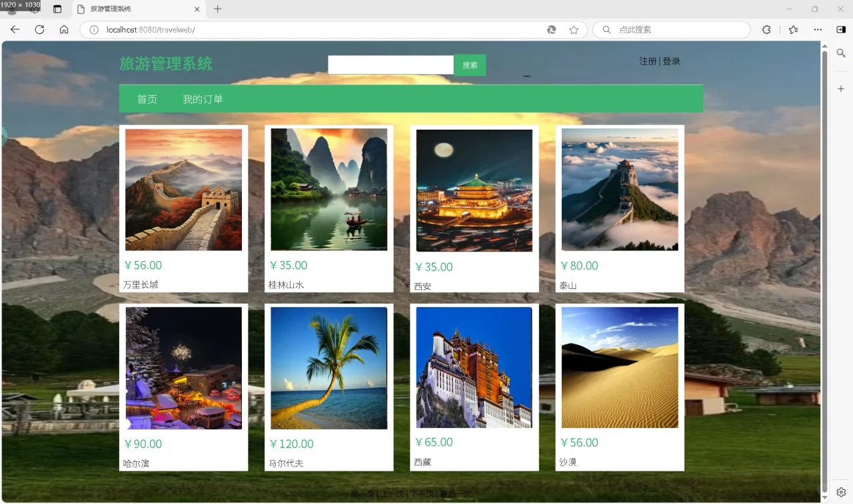Open the 万里长城 destination thumbnail
This screenshot has width=853, height=504.
pos(183,190)
